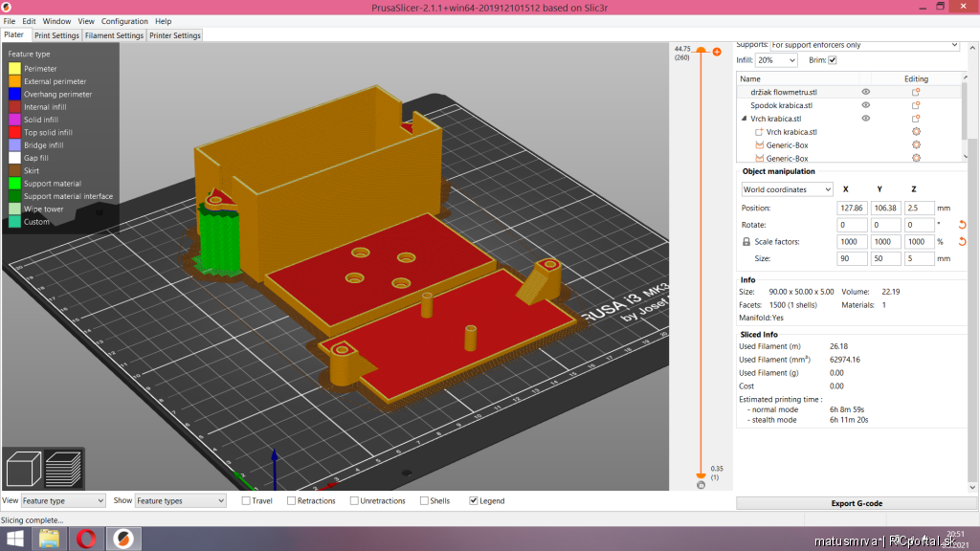Click the Export G-code button

point(857,503)
